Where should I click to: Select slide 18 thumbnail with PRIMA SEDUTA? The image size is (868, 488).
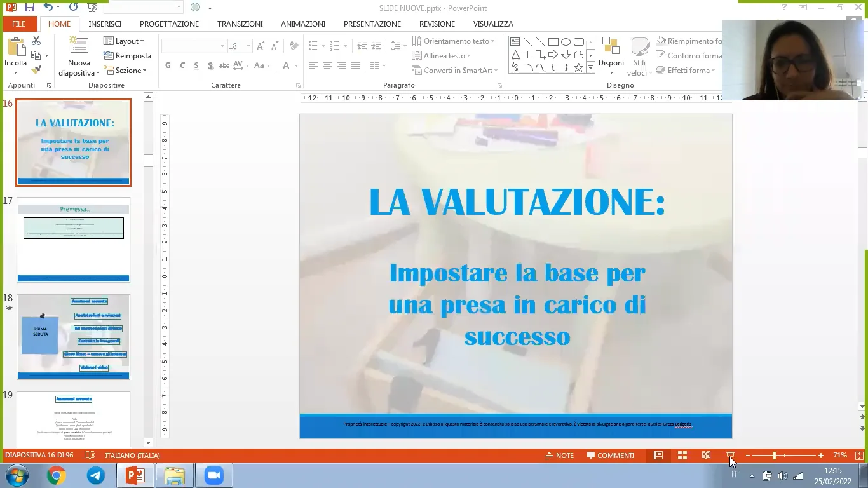click(x=74, y=337)
